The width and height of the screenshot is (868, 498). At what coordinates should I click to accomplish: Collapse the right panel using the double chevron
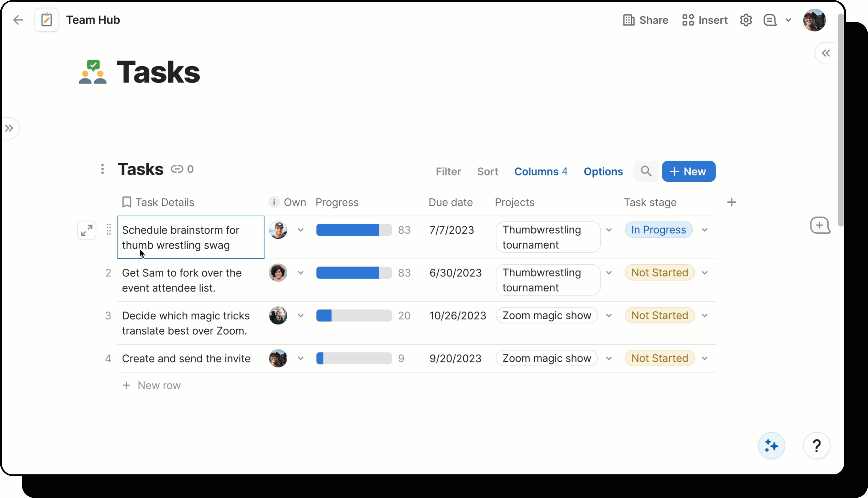(x=826, y=53)
